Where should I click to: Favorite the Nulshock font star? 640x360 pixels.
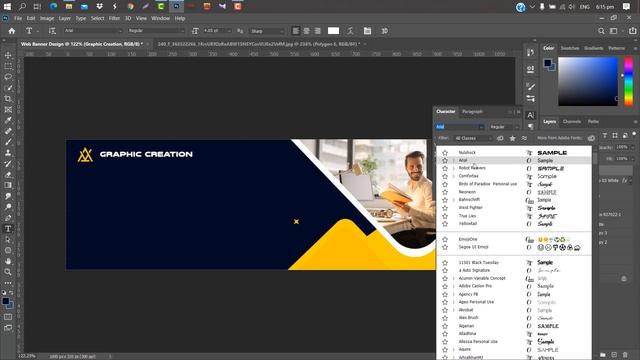coord(445,153)
